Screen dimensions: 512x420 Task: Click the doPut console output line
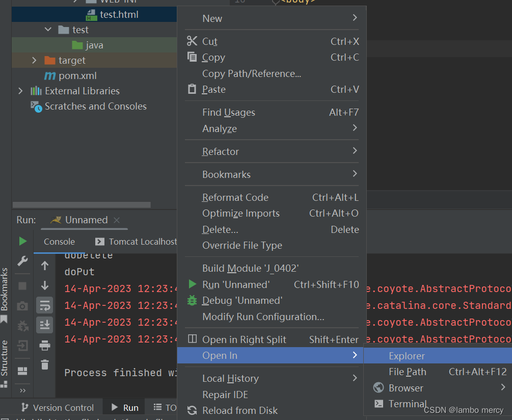tap(79, 272)
